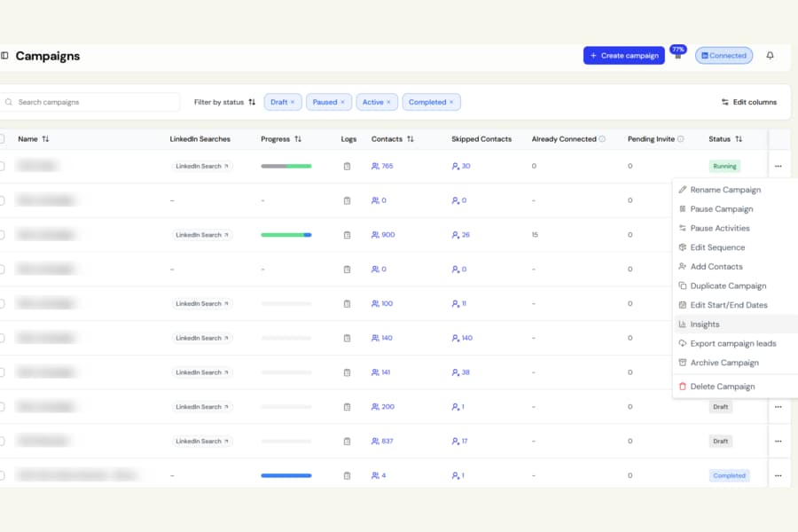This screenshot has height=532, width=798.
Task: Select the header select-all checkbox
Action: (2, 138)
